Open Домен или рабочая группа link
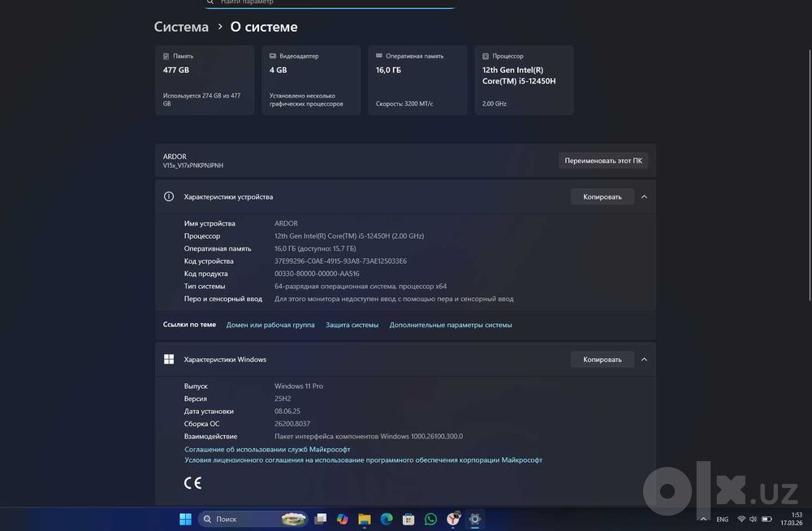Viewport: 812px width, 531px height. coord(270,325)
